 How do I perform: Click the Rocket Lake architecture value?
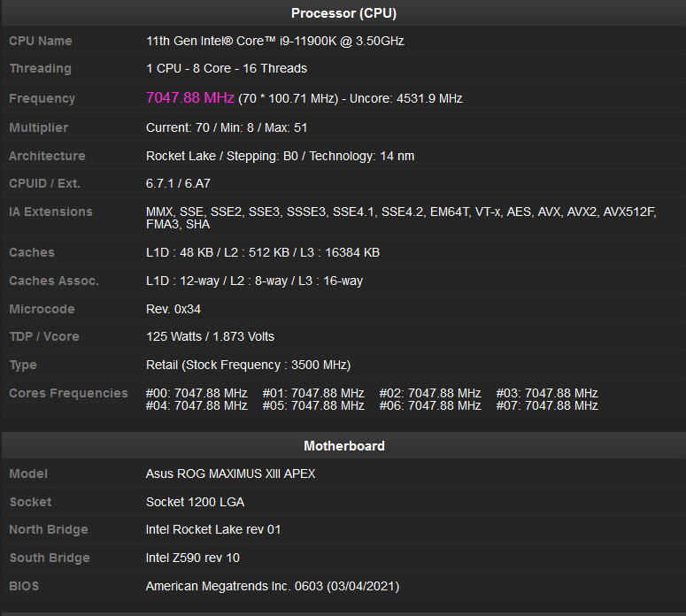click(x=280, y=156)
